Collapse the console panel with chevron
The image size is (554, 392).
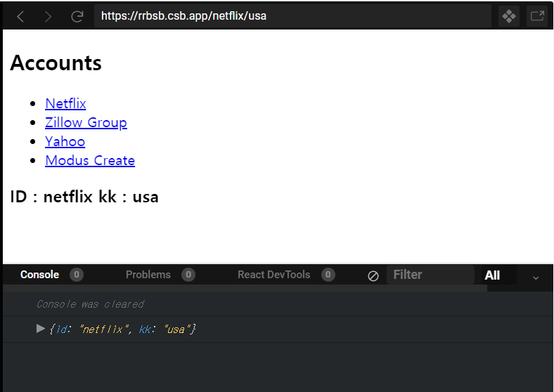point(536,278)
